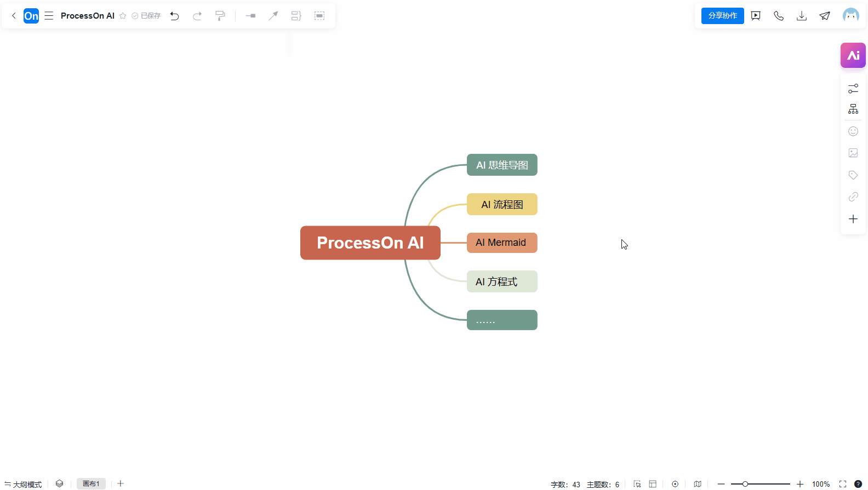868x490 pixels.
Task: Undo the last action
Action: (175, 16)
